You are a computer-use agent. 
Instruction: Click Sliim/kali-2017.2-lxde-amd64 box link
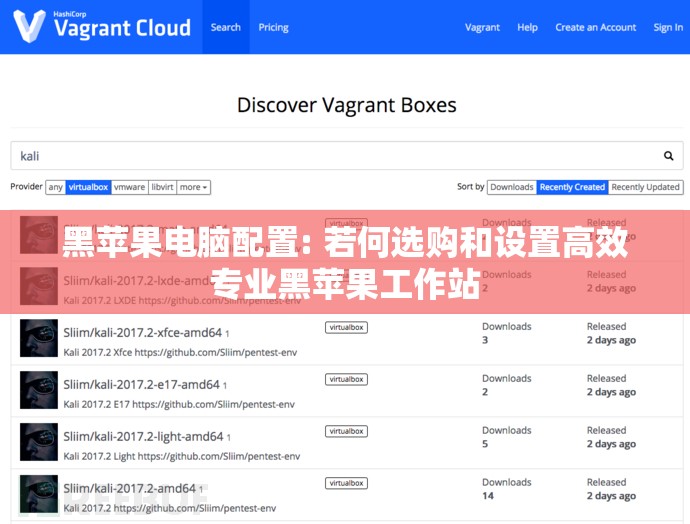[141, 281]
